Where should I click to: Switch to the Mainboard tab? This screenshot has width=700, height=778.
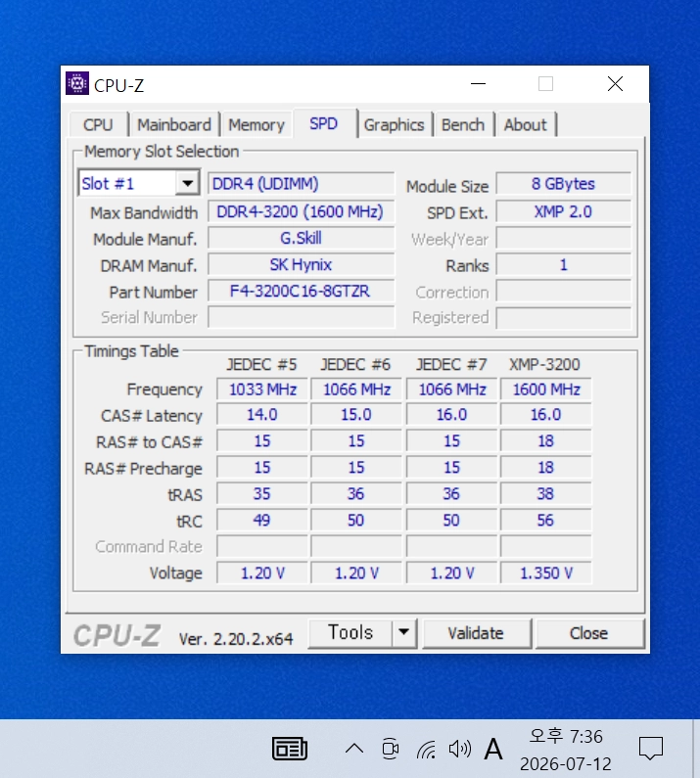point(174,124)
